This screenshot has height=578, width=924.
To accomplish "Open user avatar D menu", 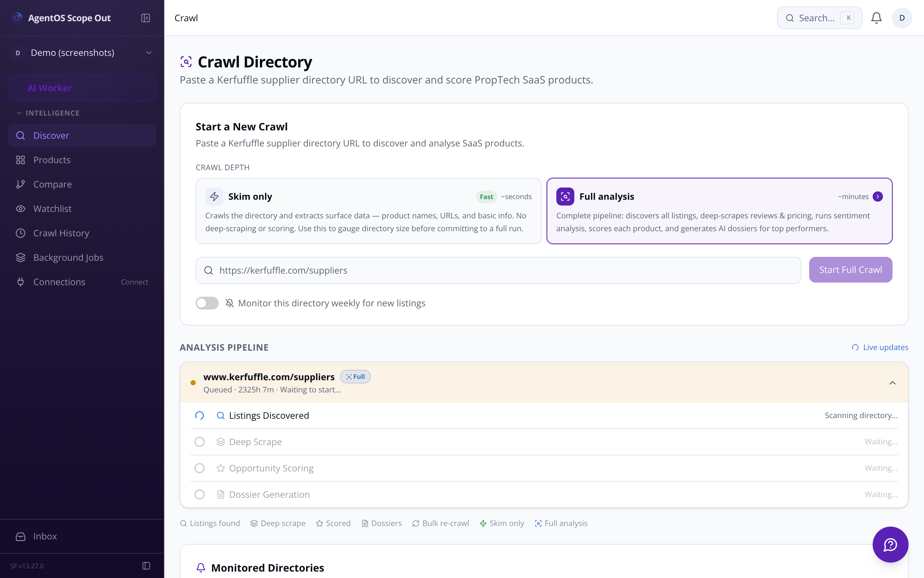I will click(x=902, y=18).
